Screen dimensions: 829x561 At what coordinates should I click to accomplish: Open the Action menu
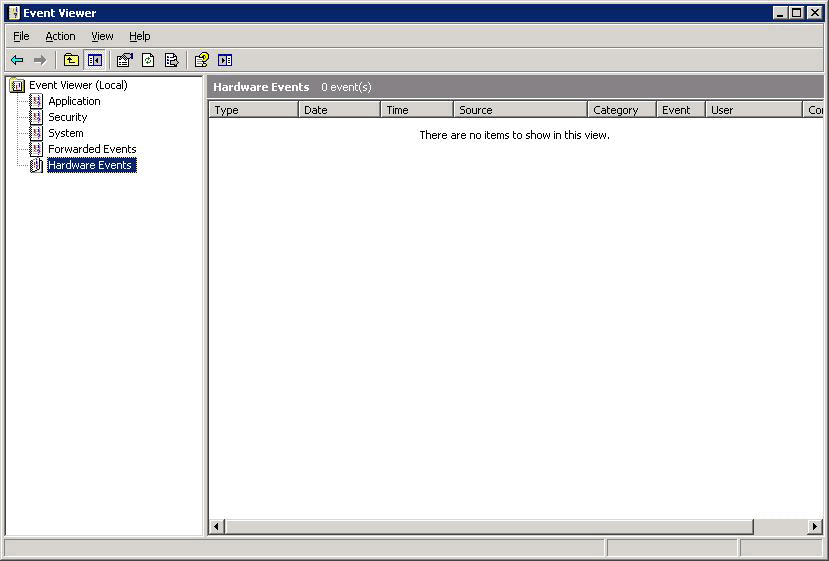coord(60,36)
